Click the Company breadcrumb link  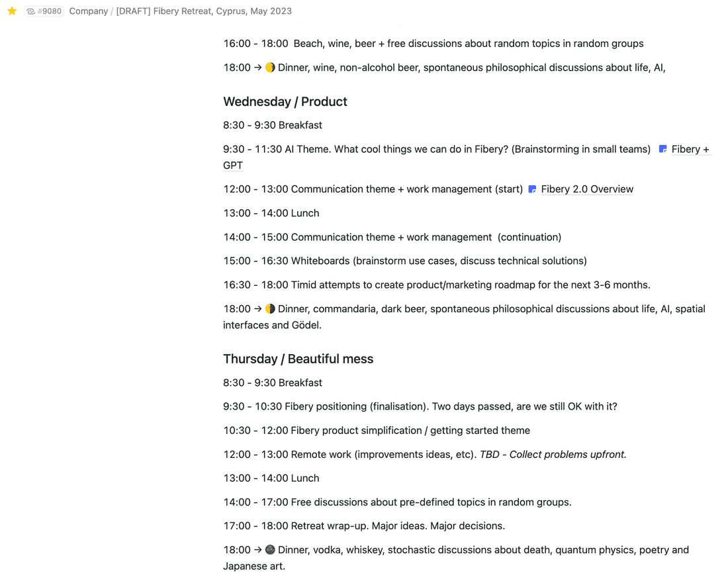[88, 11]
